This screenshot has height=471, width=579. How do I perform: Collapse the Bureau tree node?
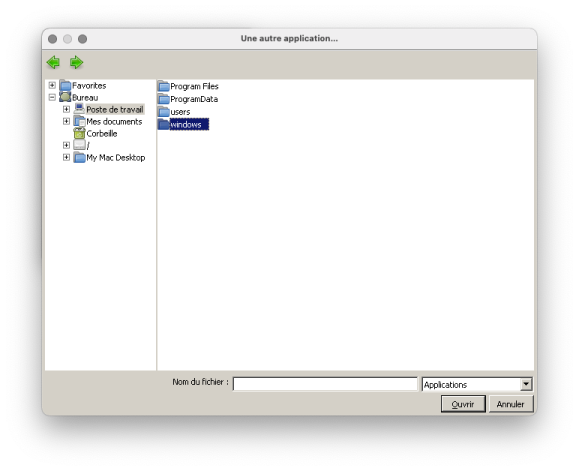click(52, 97)
